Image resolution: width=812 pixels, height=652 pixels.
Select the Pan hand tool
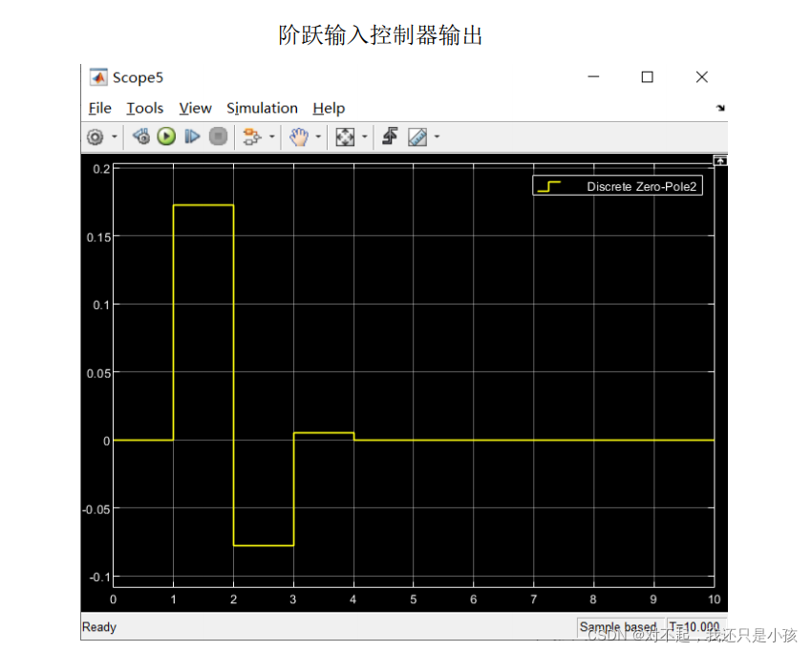pos(299,137)
